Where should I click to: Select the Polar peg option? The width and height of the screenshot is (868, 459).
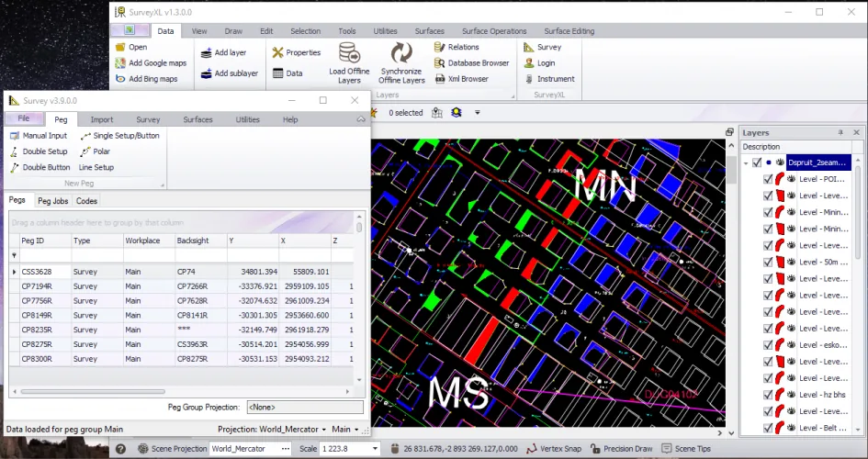point(95,151)
